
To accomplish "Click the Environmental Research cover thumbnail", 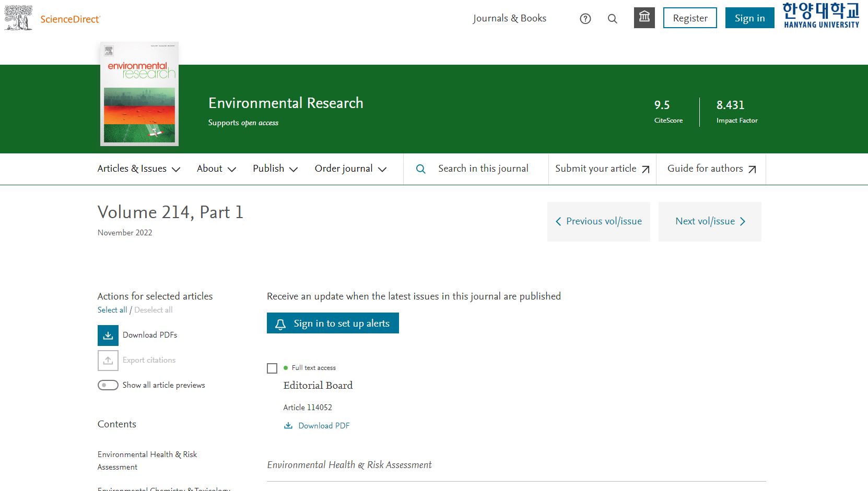I will pyautogui.click(x=139, y=94).
